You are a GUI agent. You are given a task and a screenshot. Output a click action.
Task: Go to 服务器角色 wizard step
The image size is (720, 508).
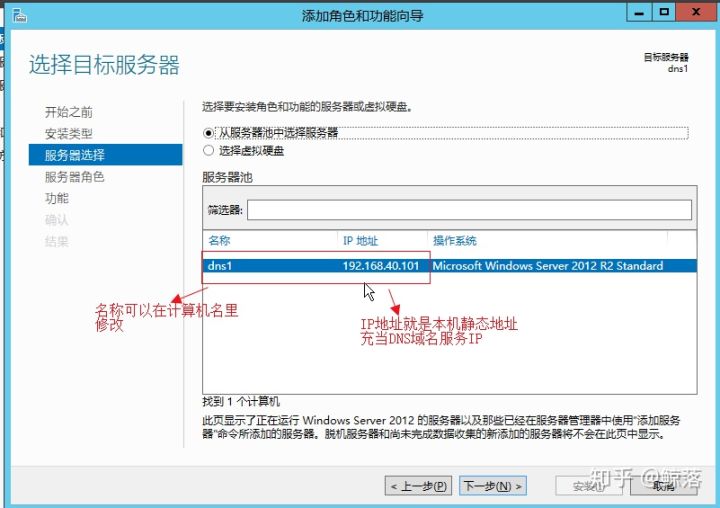pyautogui.click(x=74, y=177)
